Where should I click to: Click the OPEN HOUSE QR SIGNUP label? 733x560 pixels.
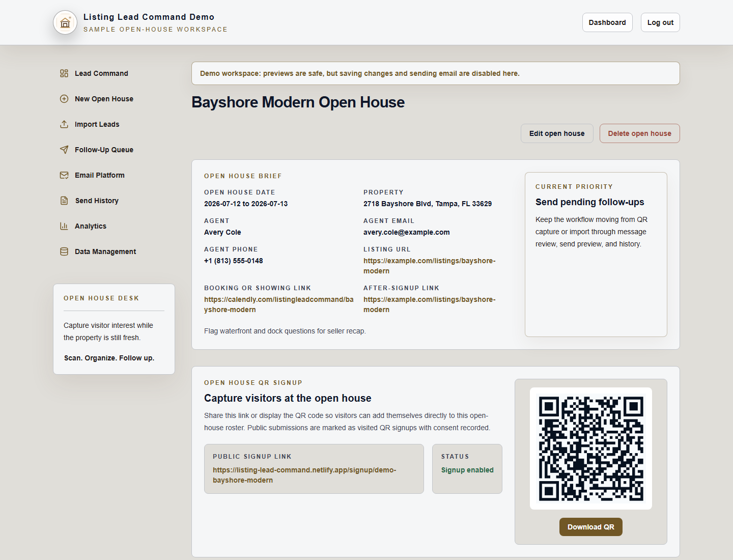[x=253, y=383]
